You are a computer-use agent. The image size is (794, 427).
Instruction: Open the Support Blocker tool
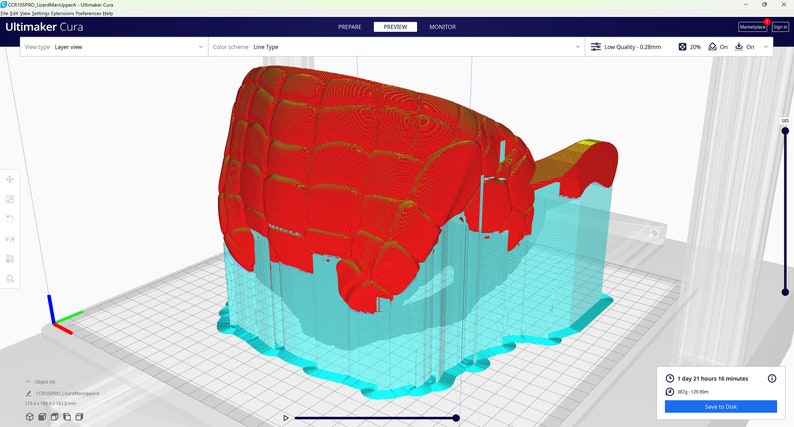click(10, 279)
